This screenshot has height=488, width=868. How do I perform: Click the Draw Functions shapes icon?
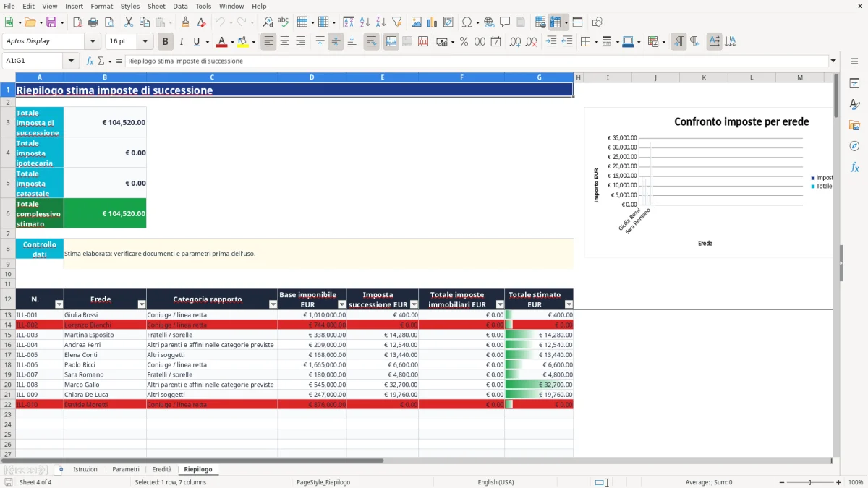597,22
